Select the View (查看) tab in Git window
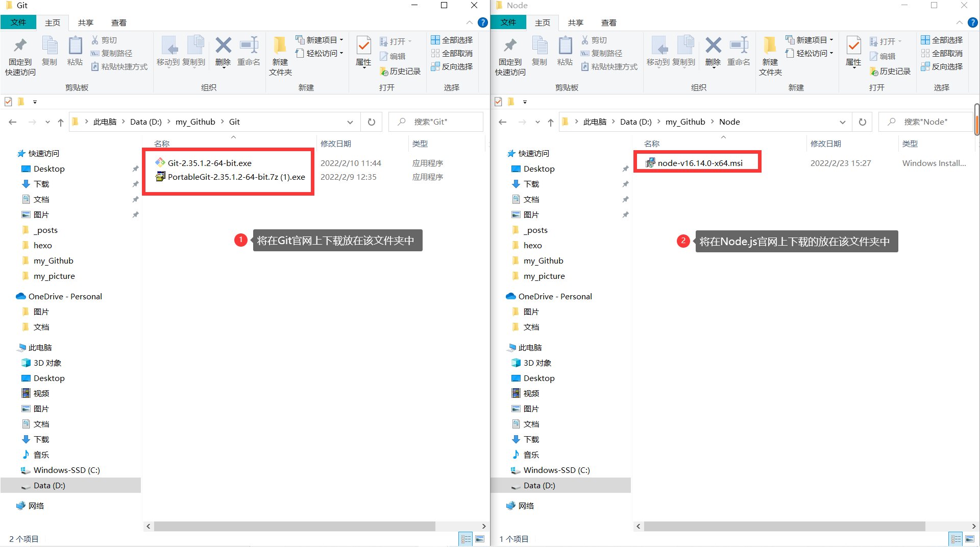The height and width of the screenshot is (547, 980). pyautogui.click(x=119, y=22)
